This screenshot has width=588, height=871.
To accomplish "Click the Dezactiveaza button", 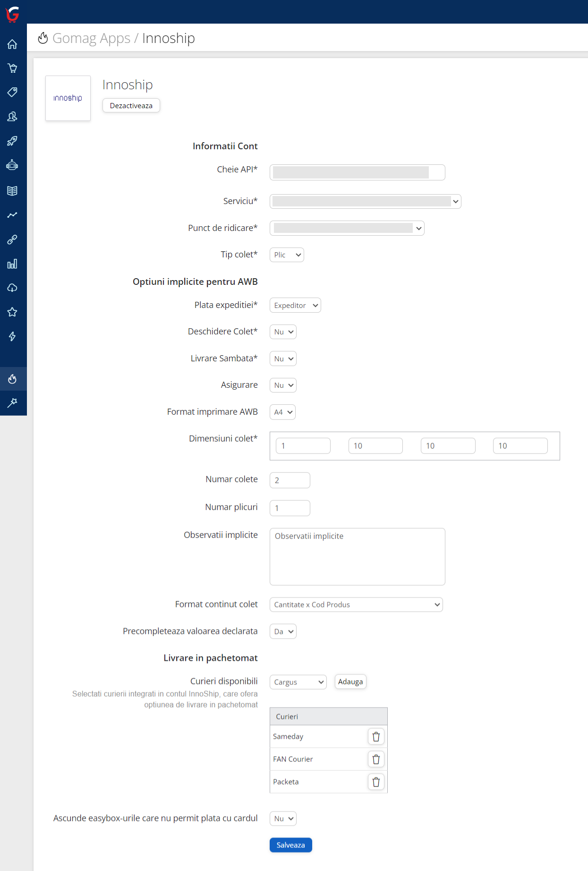I will point(131,106).
